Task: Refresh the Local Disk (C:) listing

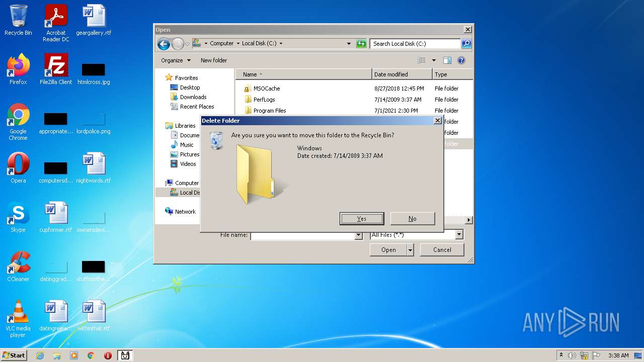Action: tap(361, 44)
